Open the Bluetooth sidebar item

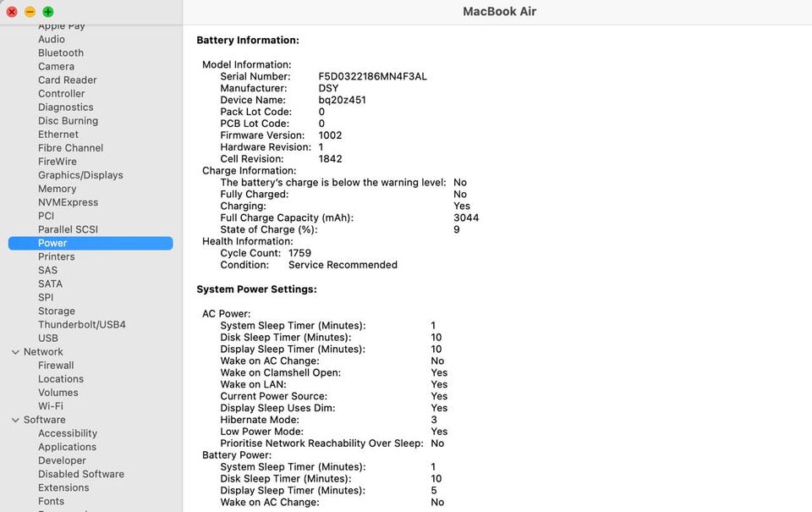(61, 52)
